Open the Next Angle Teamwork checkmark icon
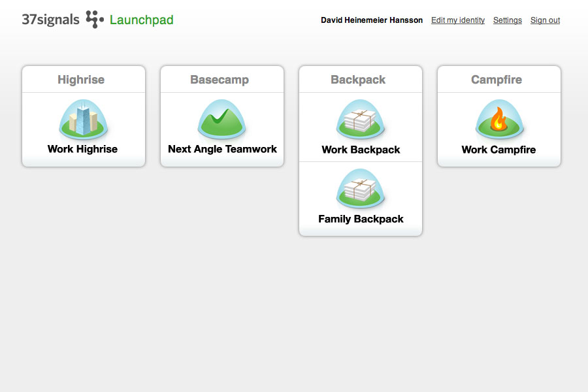Image resolution: width=588 pixels, height=392 pixels. 221,119
